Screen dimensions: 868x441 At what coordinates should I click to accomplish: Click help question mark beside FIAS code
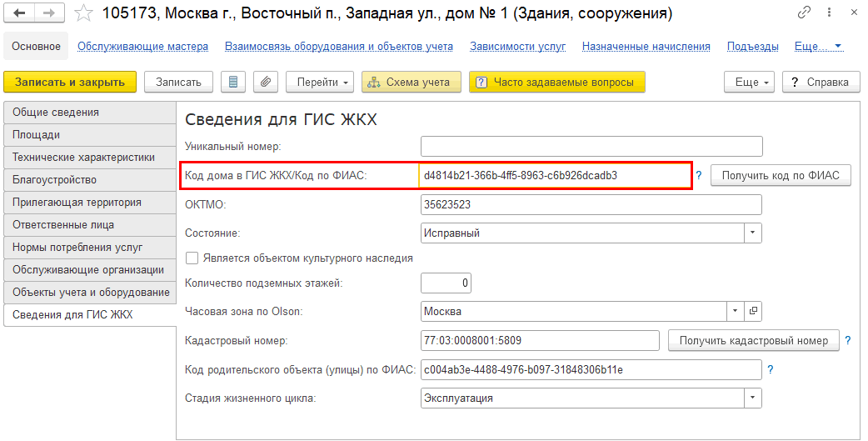click(x=699, y=176)
